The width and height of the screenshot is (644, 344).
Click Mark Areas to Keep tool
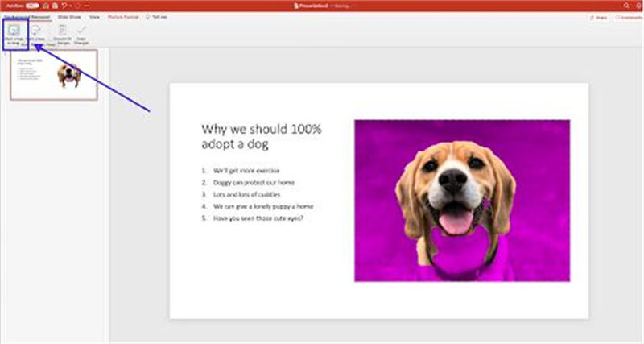point(14,35)
